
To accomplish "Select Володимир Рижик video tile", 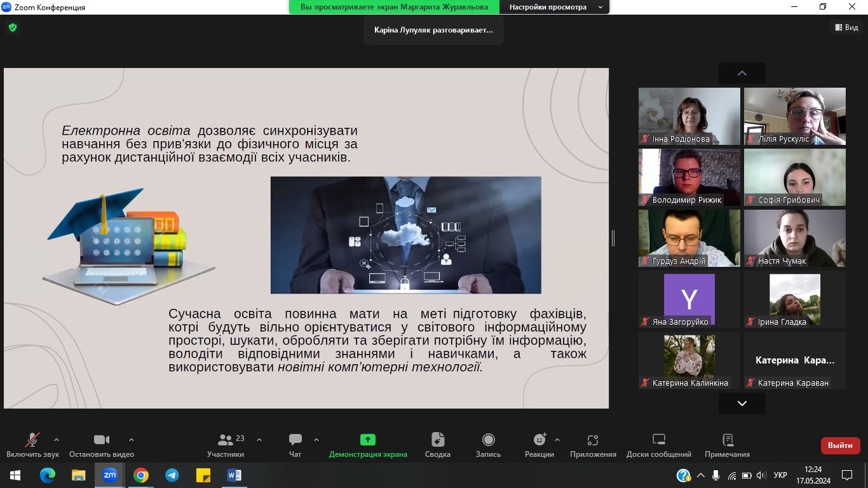I will pyautogui.click(x=689, y=177).
